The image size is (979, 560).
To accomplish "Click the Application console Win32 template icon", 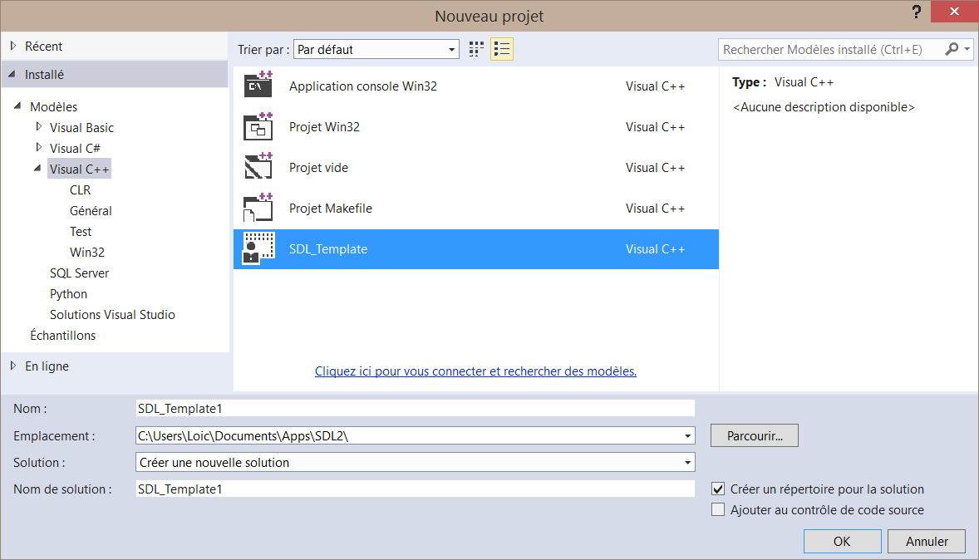I will [258, 86].
